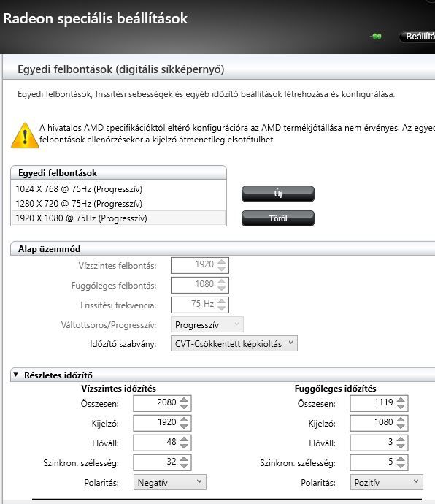Increase Függőleges felbontás with up arrow
Screen dimensions: 435x504
(x=221, y=281)
